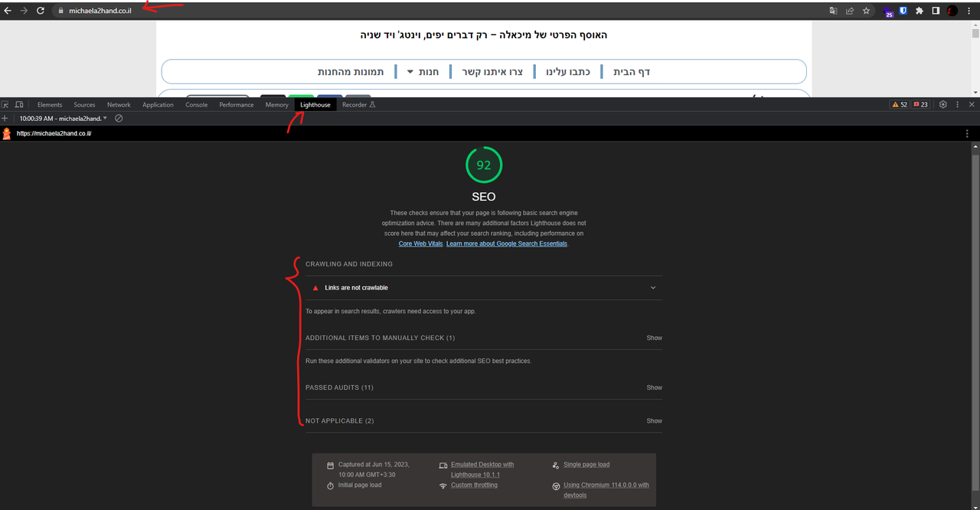Switch to the Console tab
The image size is (980, 510).
coord(197,105)
